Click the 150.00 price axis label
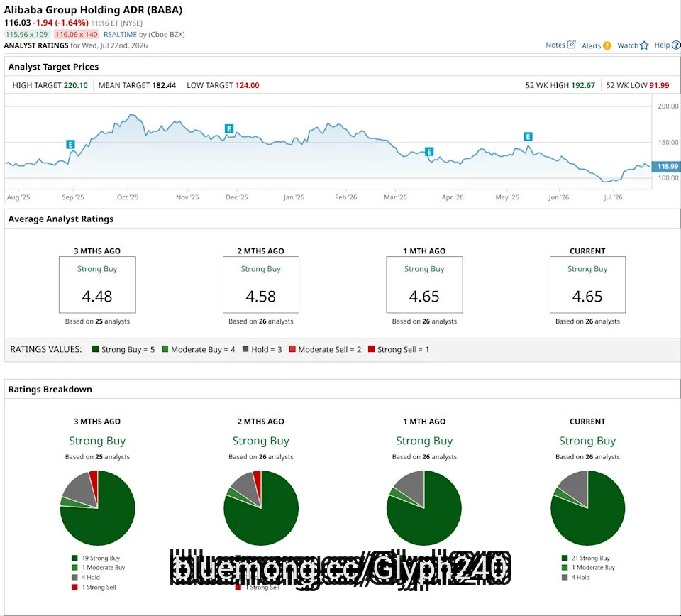Screen dimensions: 681x616 (x=668, y=142)
